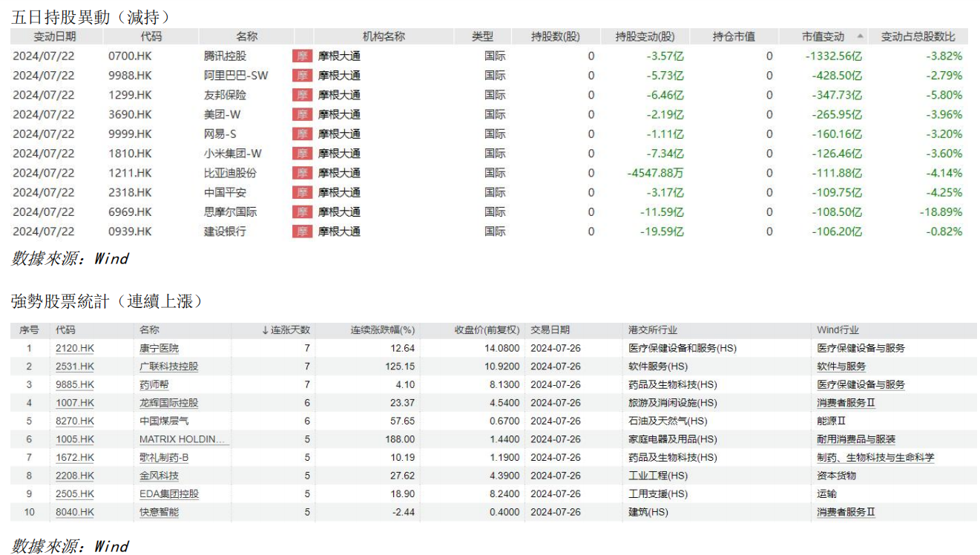Open the 8040.HK stock code link
Screen dimensions: 980x555
[x=75, y=512]
